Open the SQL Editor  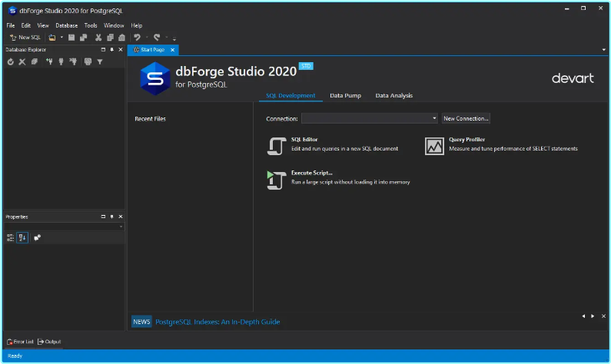coord(333,145)
